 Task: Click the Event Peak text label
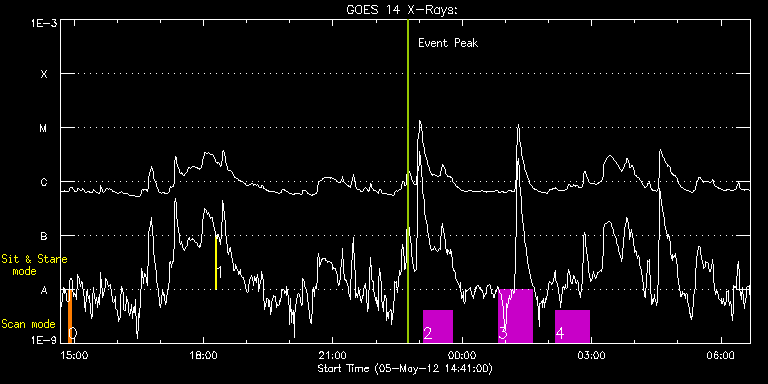(448, 43)
